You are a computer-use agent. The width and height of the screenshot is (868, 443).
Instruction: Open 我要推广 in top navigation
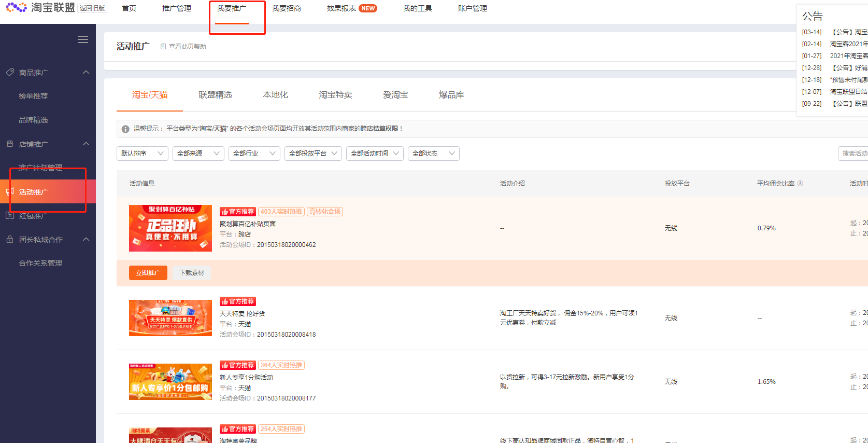coord(232,8)
